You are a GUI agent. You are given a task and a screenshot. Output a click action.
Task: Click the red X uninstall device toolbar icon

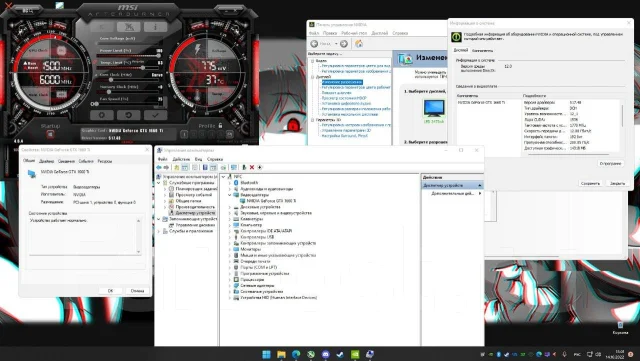click(x=252, y=167)
